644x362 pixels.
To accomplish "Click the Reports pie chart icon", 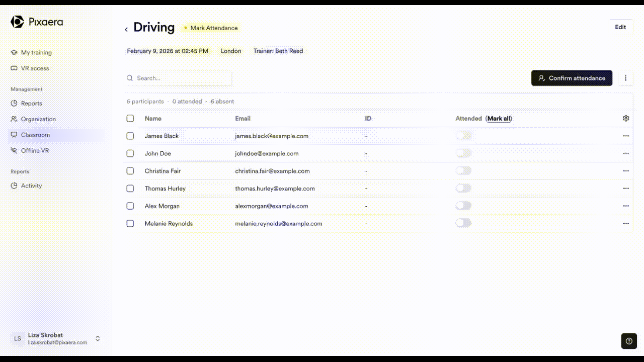I will (x=14, y=104).
